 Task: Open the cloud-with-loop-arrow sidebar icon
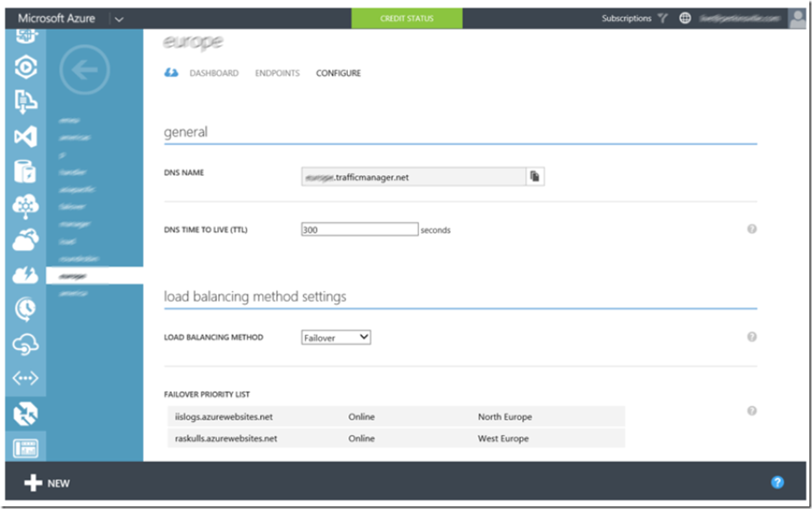pyautogui.click(x=25, y=345)
